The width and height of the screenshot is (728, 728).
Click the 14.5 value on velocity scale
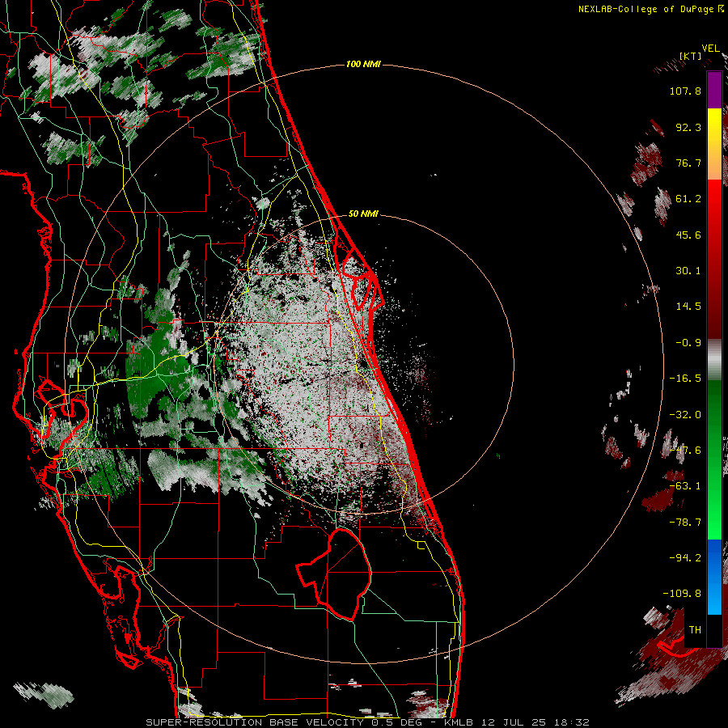point(688,307)
